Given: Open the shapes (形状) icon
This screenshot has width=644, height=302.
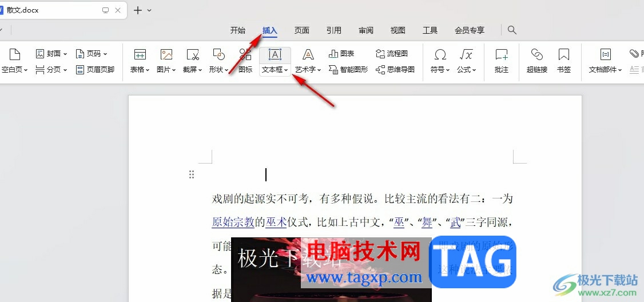Looking at the screenshot, I should click(219, 55).
